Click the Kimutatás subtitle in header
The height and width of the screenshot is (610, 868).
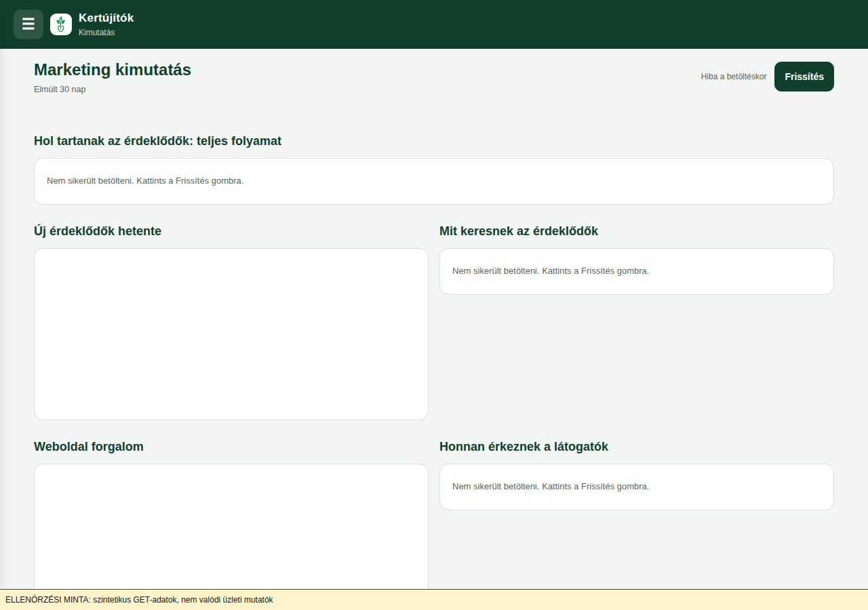97,33
